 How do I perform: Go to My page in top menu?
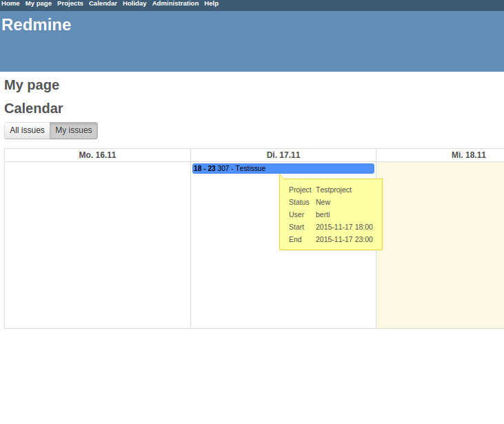tap(39, 3)
